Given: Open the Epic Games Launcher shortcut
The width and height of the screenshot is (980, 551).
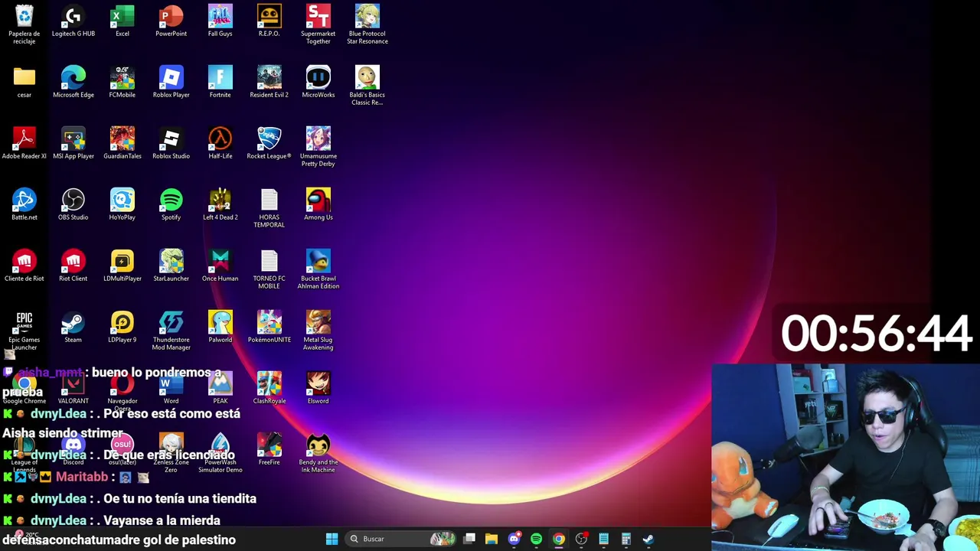Looking at the screenshot, I should tap(24, 331).
